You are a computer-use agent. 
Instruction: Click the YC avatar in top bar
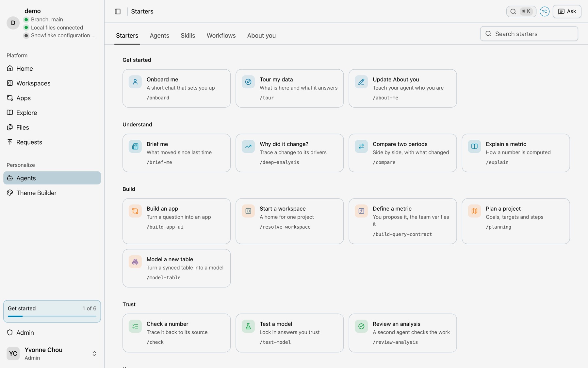pos(544,11)
